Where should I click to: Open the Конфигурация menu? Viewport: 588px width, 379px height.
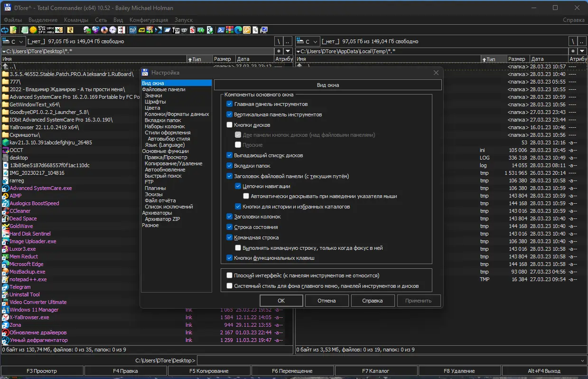coord(149,20)
